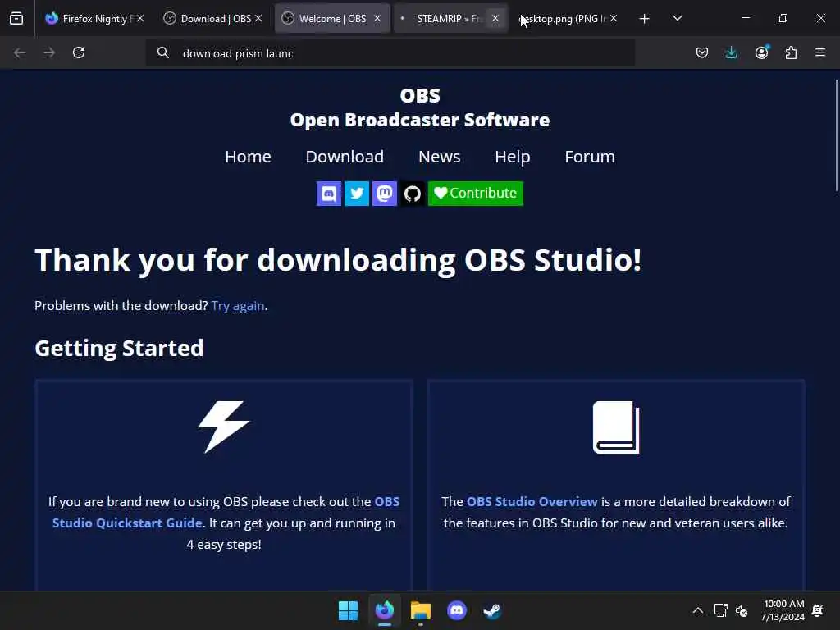Switch to the STEAMRIP tab

(x=450, y=18)
